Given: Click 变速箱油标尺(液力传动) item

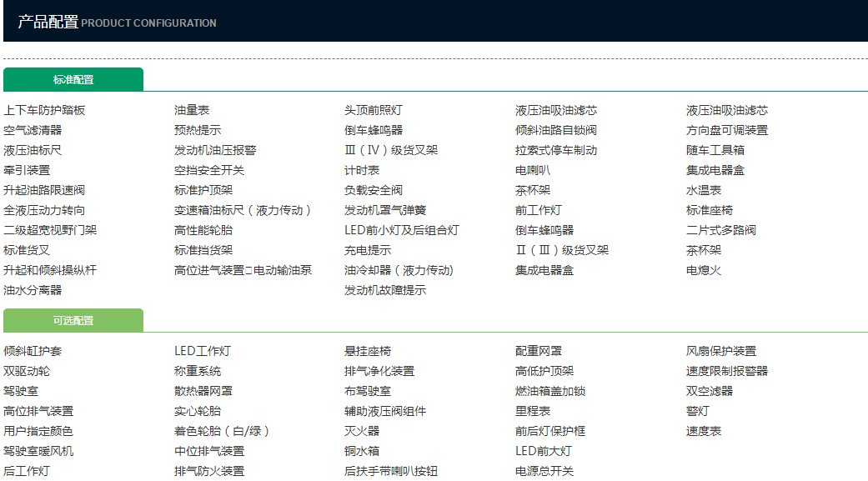Looking at the screenshot, I should (244, 210).
